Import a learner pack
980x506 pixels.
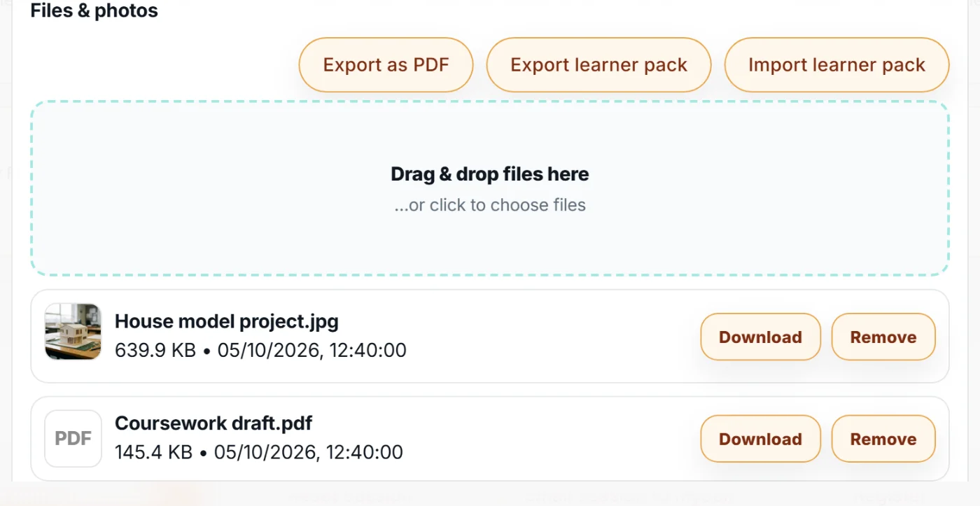click(x=836, y=65)
